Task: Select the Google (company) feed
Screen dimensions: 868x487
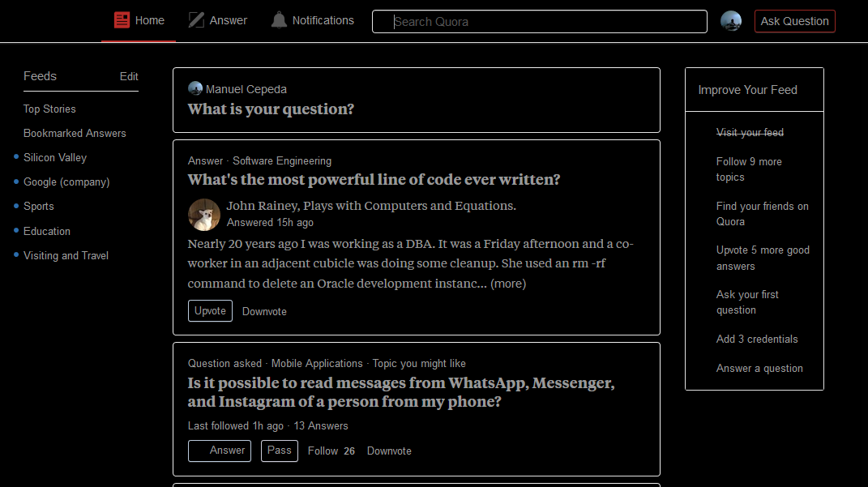Action: 66,182
